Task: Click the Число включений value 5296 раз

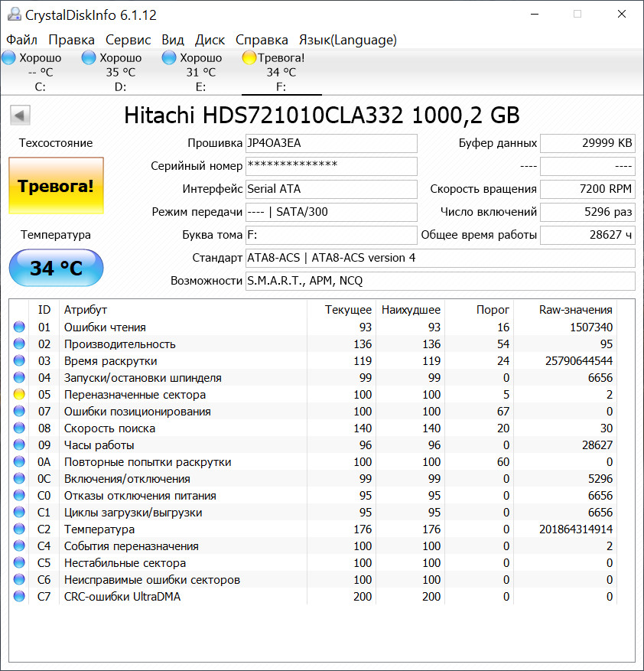Action: pos(587,212)
